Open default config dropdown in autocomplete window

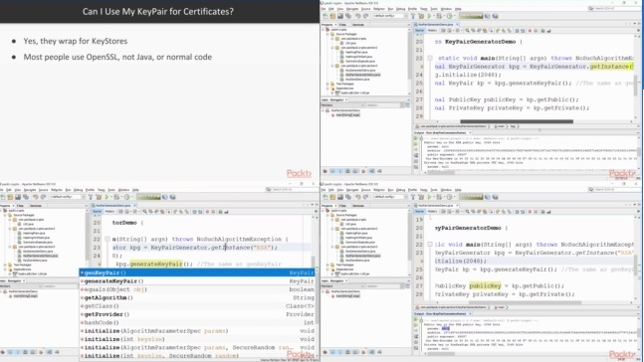67,197
